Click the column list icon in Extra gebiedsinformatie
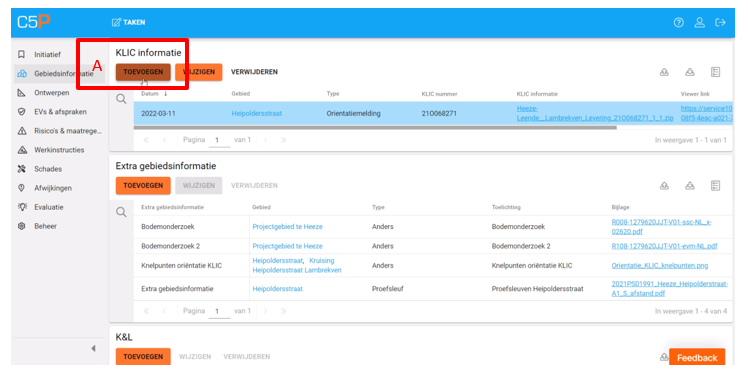Screen dimensions: 748x380 (715, 185)
